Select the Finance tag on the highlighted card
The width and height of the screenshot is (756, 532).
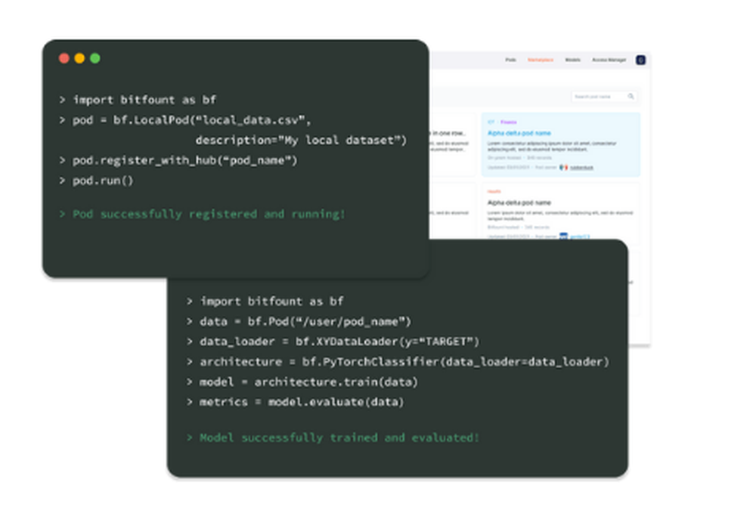509,122
